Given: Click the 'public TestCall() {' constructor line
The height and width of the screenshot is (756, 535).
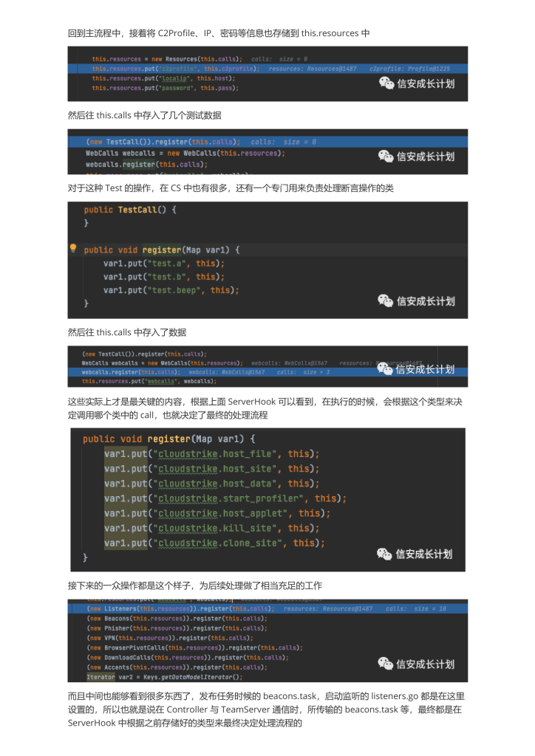Looking at the screenshot, I should coord(130,210).
